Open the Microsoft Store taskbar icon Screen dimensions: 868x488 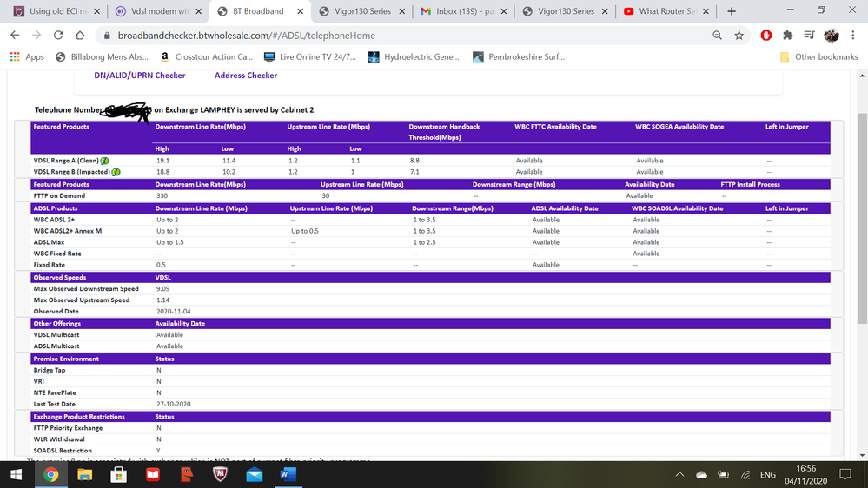(119, 475)
